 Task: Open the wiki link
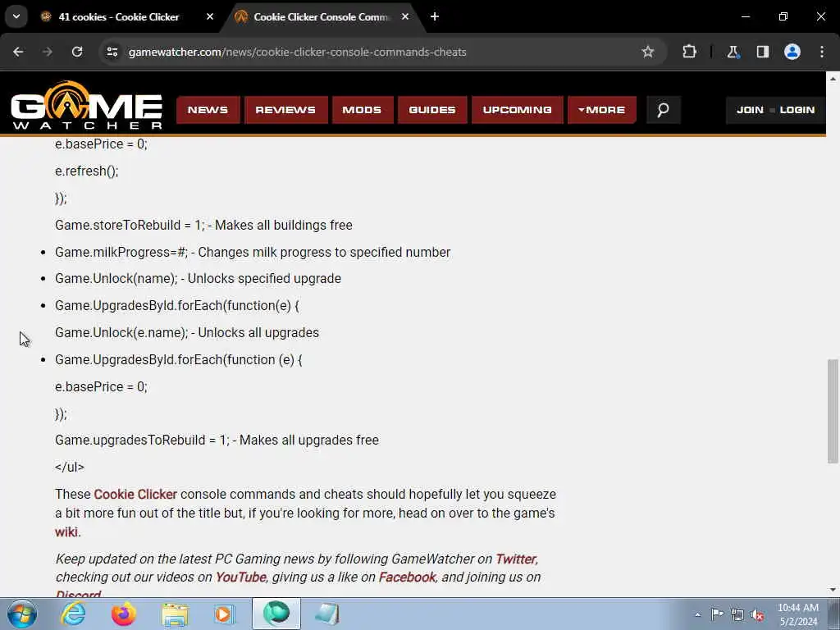tap(66, 532)
